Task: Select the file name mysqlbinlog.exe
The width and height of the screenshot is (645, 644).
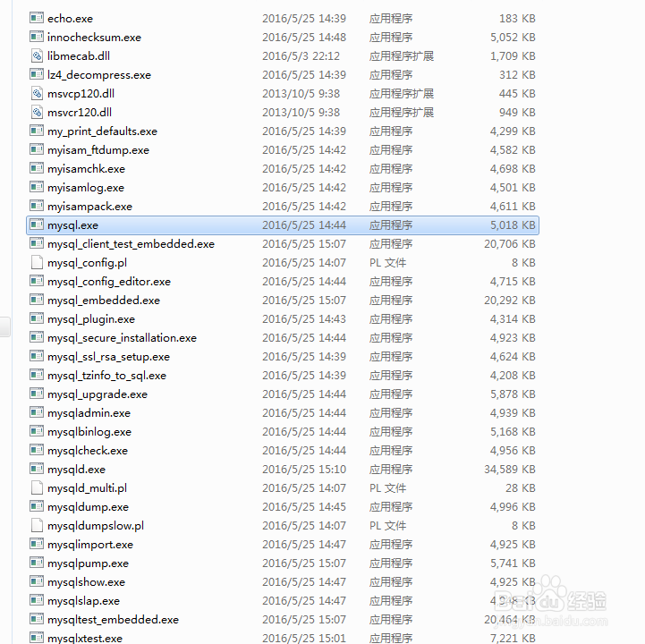Action: coord(89,432)
